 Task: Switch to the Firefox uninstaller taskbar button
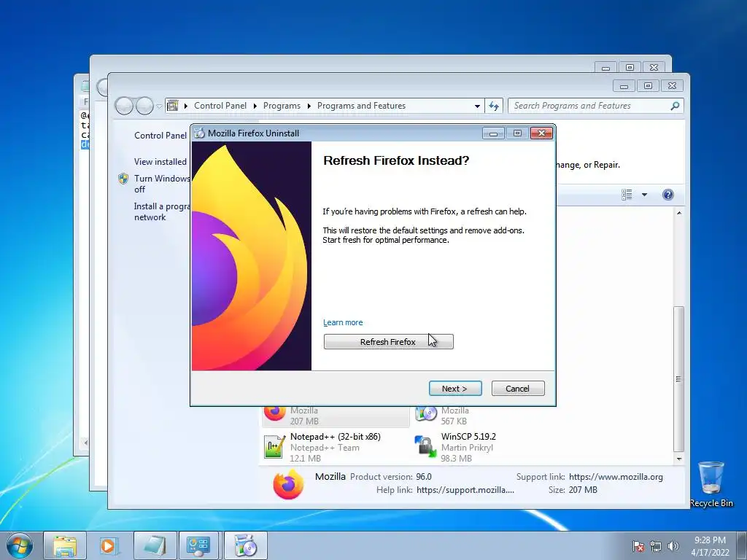tap(246, 545)
